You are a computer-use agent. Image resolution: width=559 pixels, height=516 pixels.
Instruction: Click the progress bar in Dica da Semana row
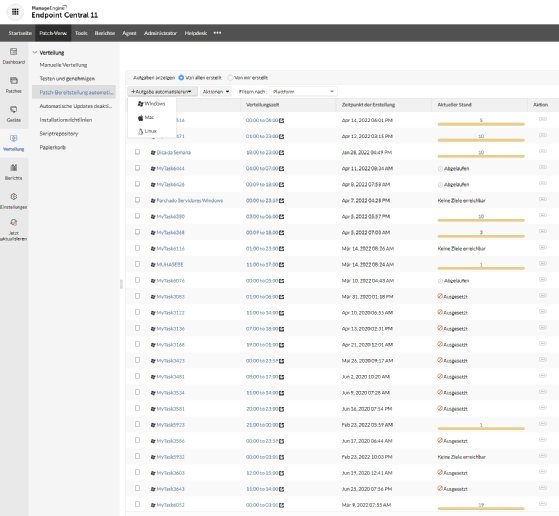(481, 156)
